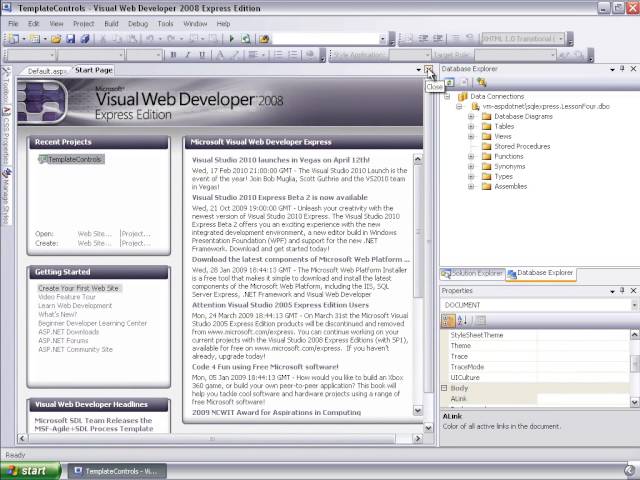
Task: Click the TemplateControls taskbar button
Action: tap(116, 471)
